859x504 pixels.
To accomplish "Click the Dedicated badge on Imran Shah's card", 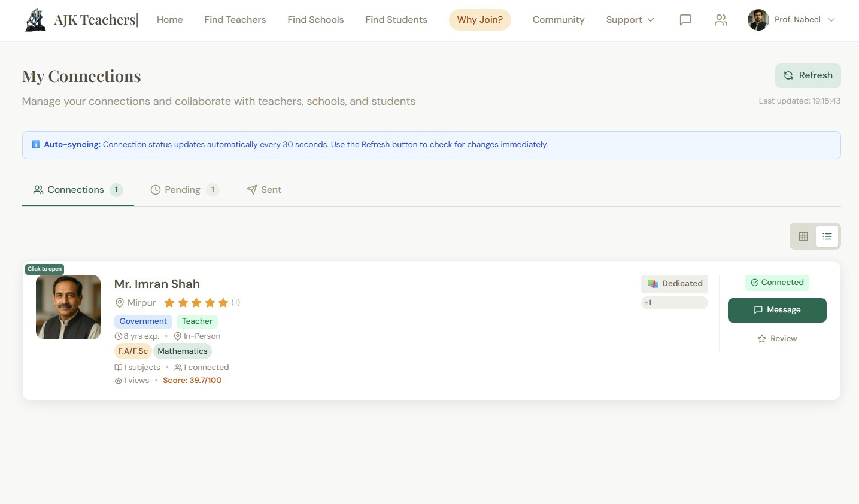I will click(675, 284).
